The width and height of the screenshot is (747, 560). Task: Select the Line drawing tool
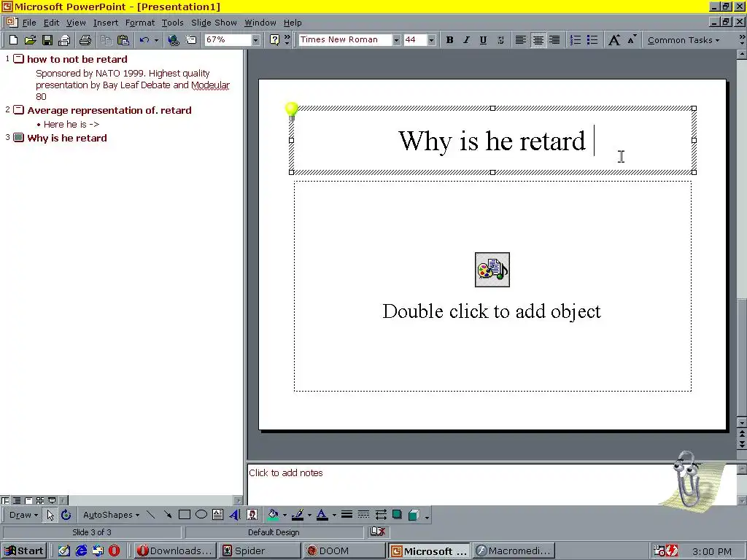pos(150,515)
